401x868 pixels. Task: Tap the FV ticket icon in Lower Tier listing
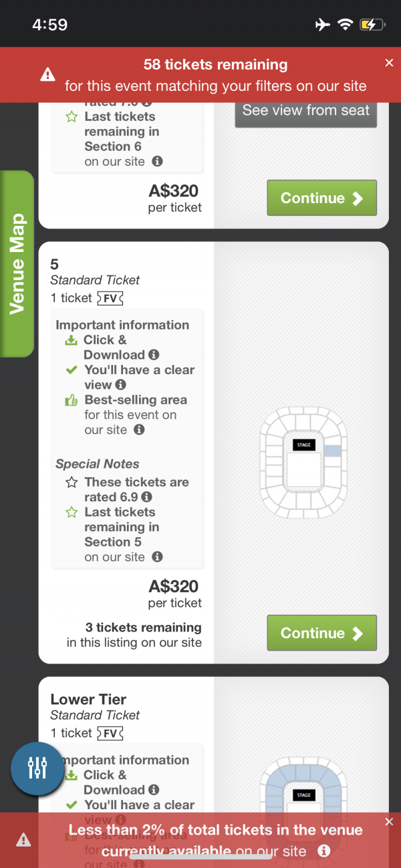click(x=110, y=733)
